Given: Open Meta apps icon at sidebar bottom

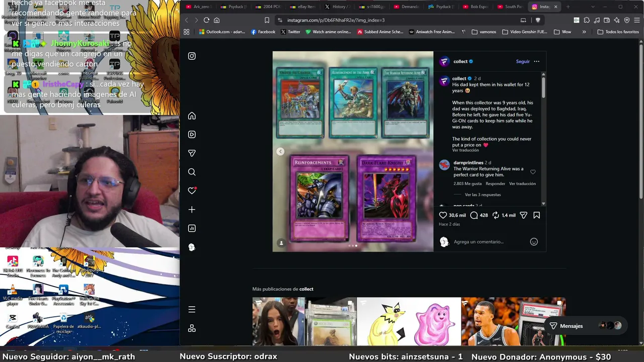Looking at the screenshot, I should [x=192, y=328].
